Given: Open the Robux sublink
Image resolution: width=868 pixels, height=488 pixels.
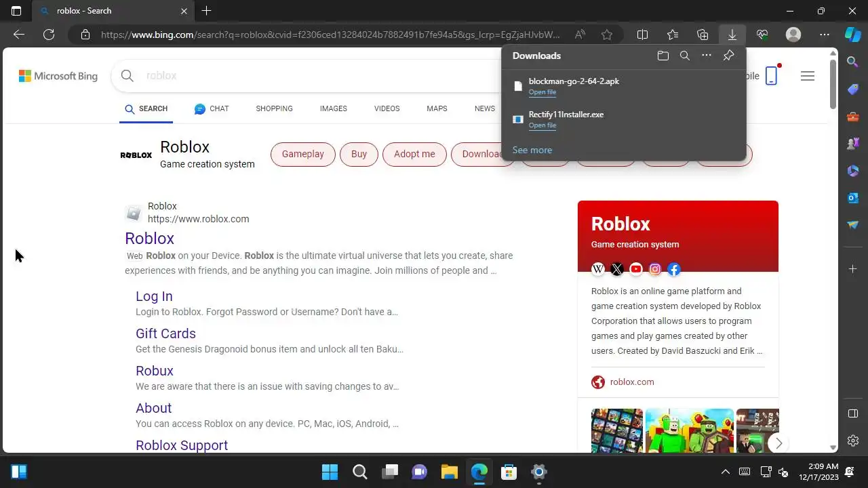Looking at the screenshot, I should click(155, 371).
